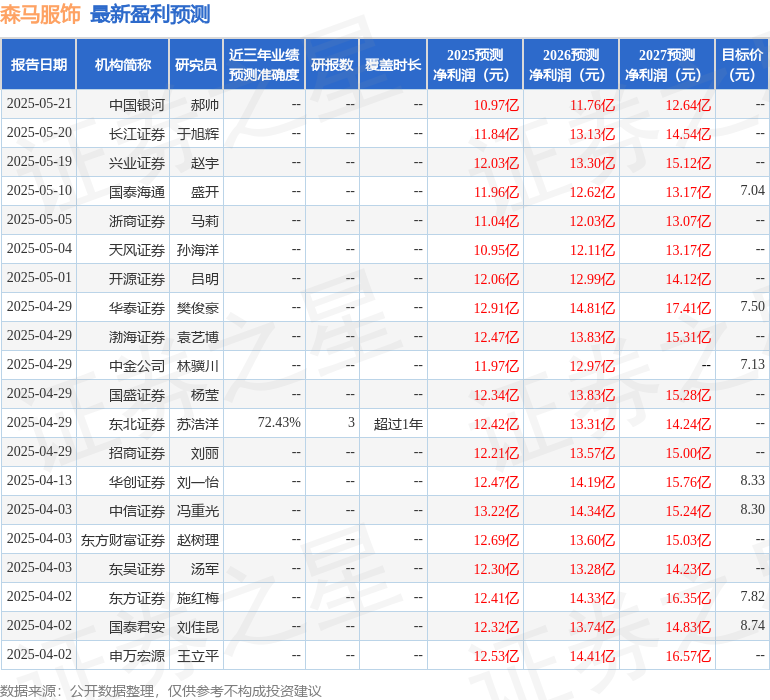Click the 8.74 target price
Screen dimensions: 770x700
752,625
